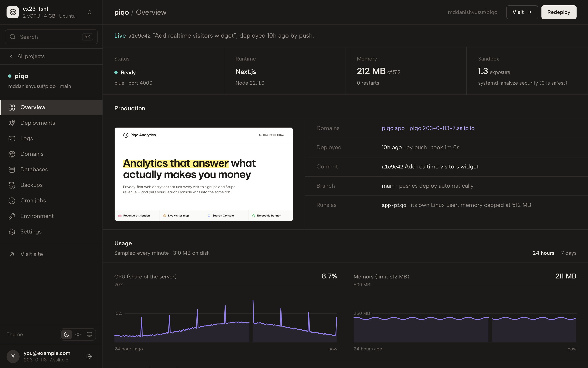Click the piqo project name in sidebar
This screenshot has width=588, height=368.
21,76
